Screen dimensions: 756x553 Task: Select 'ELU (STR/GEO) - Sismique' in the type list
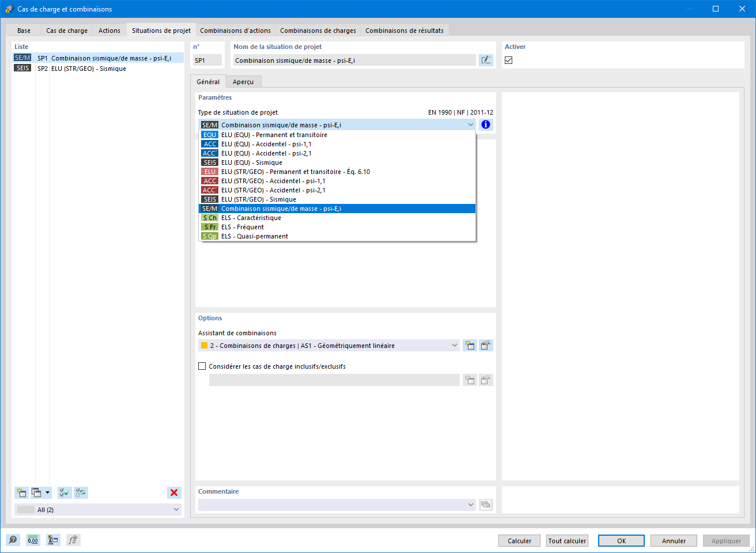click(x=259, y=199)
